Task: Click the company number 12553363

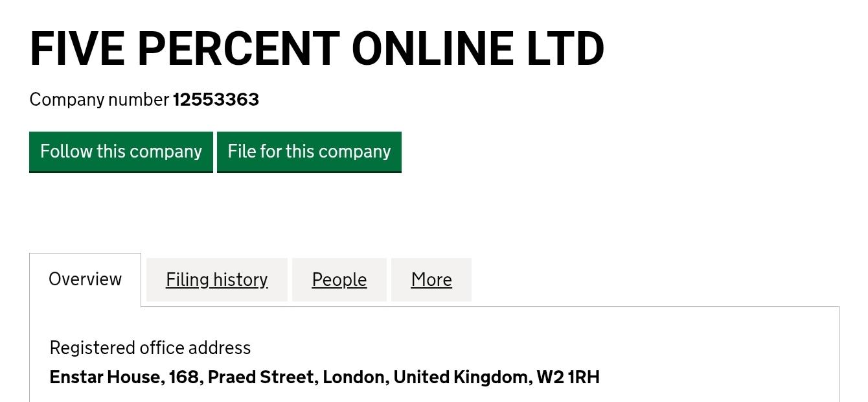Action: click(216, 100)
